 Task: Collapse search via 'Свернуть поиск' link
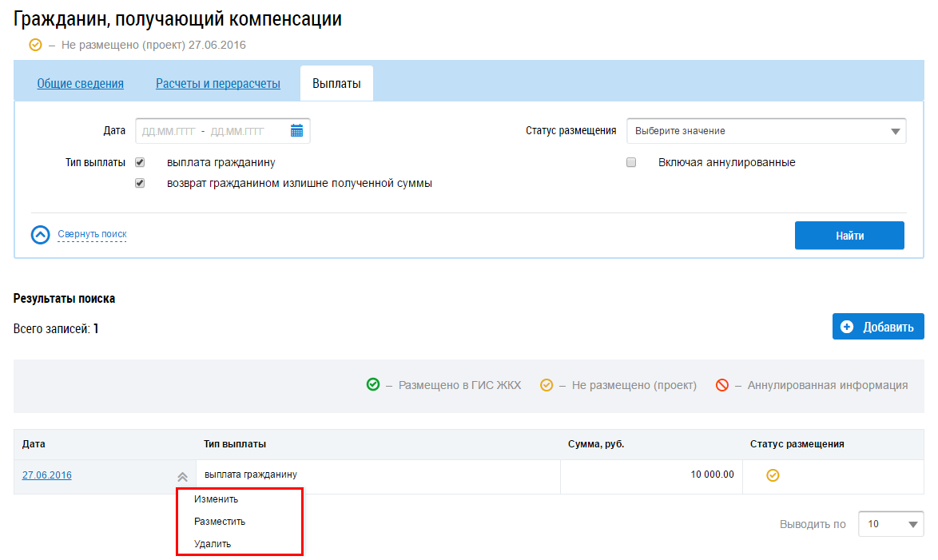(92, 234)
